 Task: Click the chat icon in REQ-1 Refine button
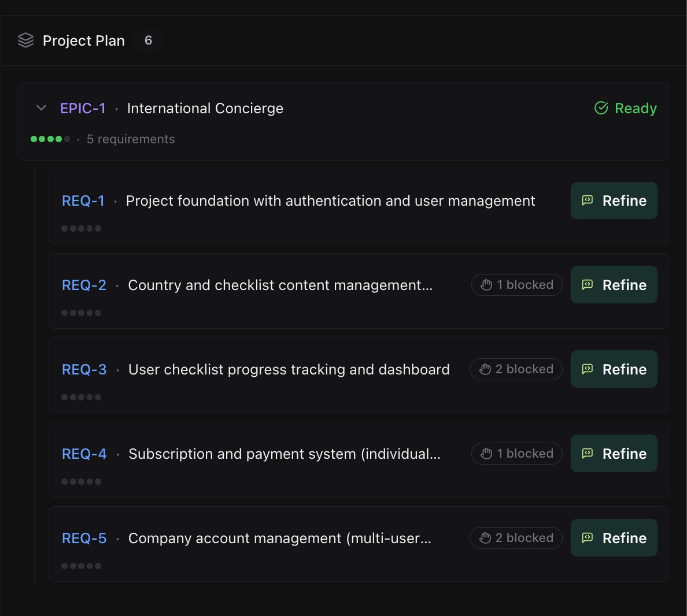tap(588, 201)
